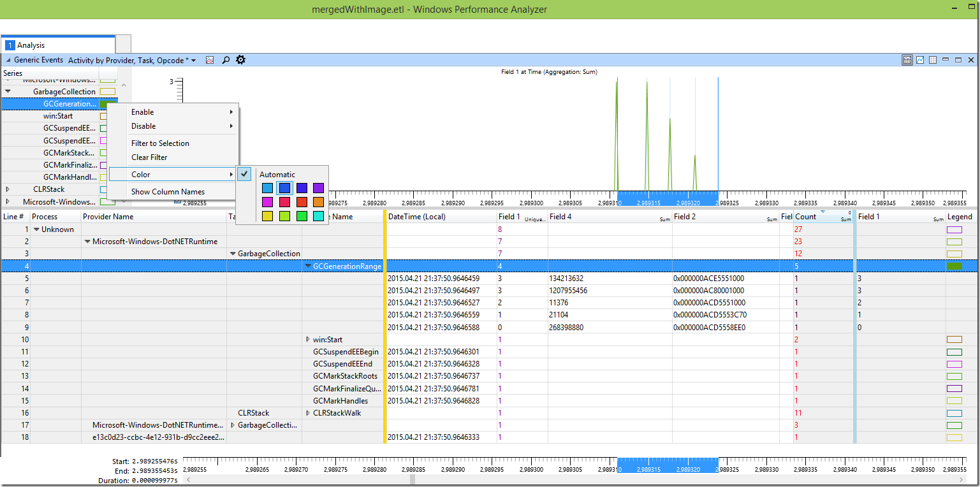Expand the CLRStackWalk row

pos(308,413)
